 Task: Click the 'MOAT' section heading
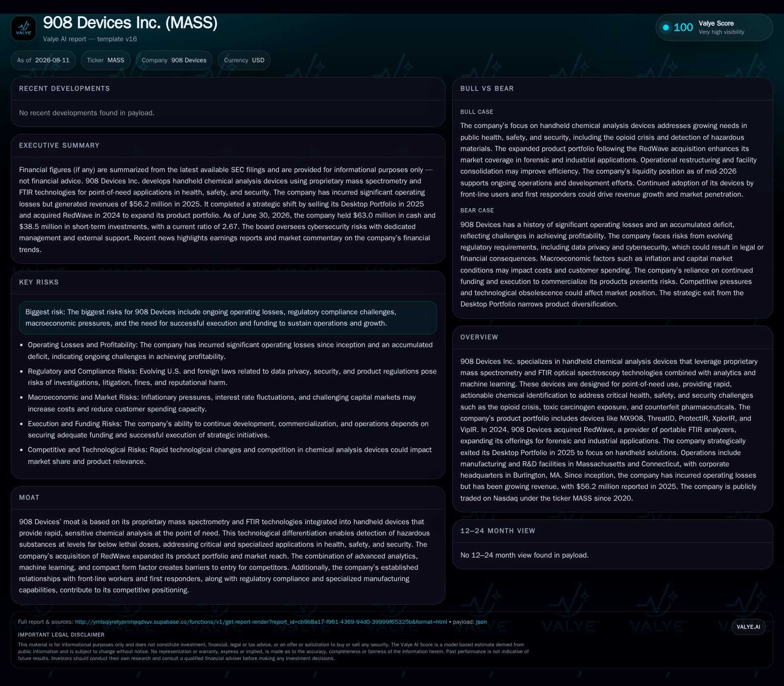coord(29,498)
